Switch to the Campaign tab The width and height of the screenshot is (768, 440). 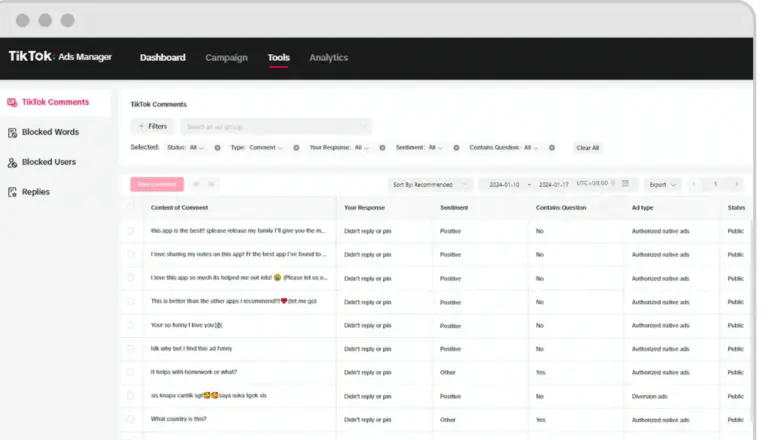pyautogui.click(x=226, y=58)
